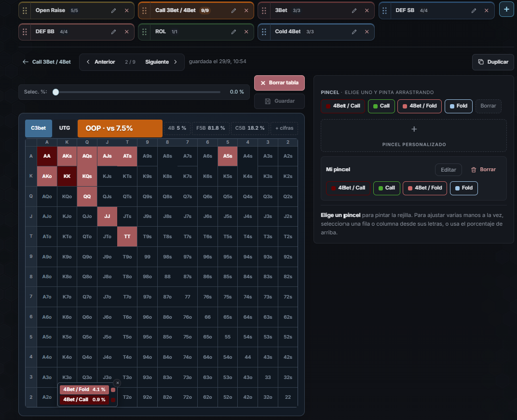Image resolution: width=517 pixels, height=420 pixels.
Task: Remove the Call 3Bet / 4Bet category
Action: pos(246,11)
